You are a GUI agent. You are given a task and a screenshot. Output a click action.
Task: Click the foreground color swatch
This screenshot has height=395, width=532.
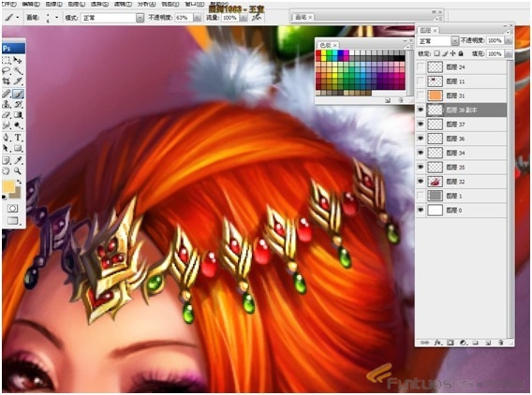pos(7,186)
